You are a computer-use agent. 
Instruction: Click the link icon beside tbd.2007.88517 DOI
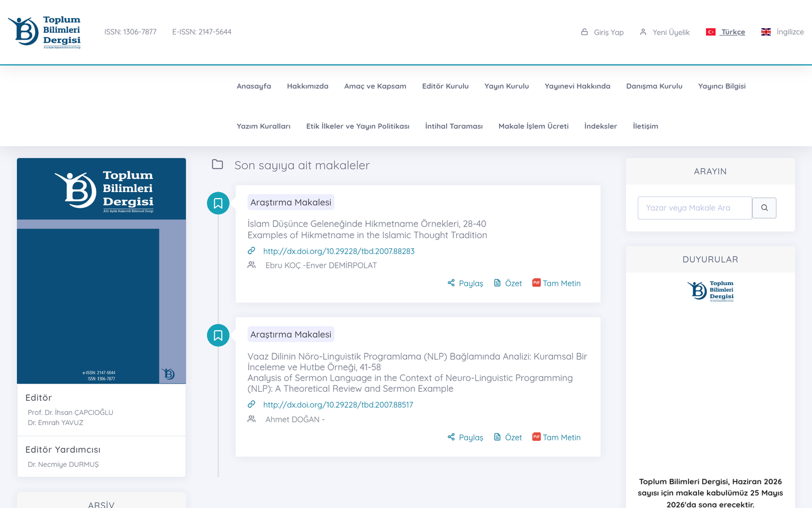tap(251, 404)
